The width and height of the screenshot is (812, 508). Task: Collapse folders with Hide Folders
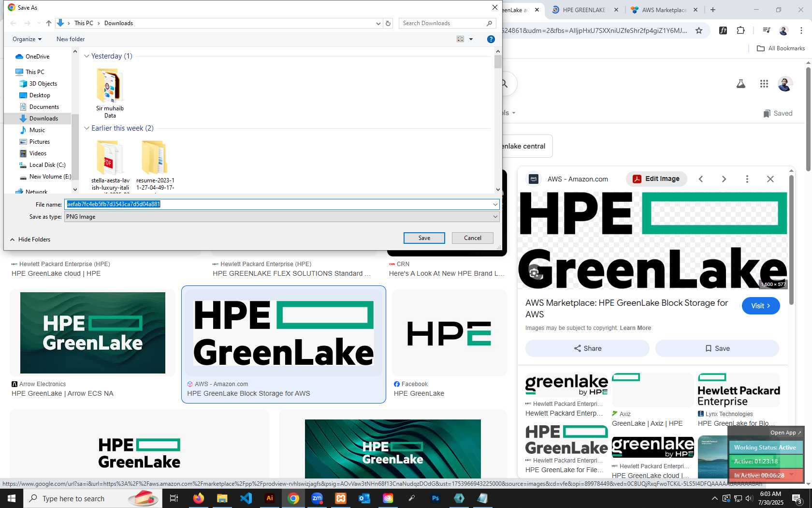[x=30, y=239]
